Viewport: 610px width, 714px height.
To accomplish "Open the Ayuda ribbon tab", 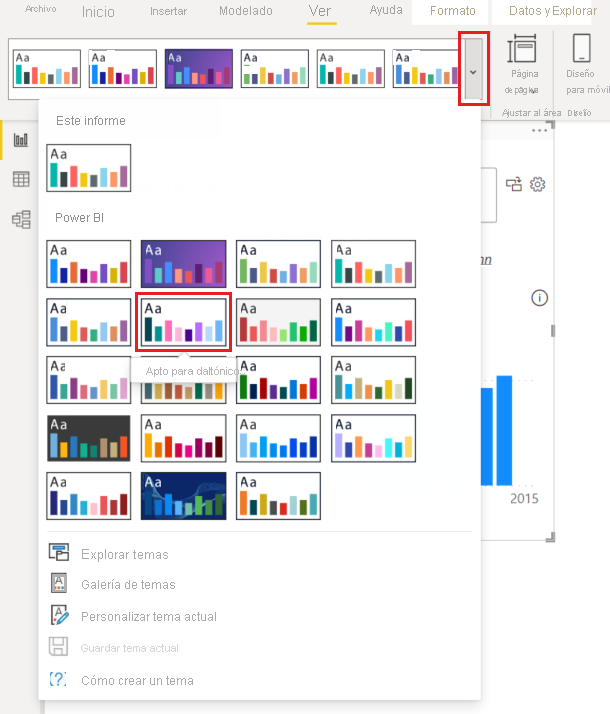I will pyautogui.click(x=386, y=10).
